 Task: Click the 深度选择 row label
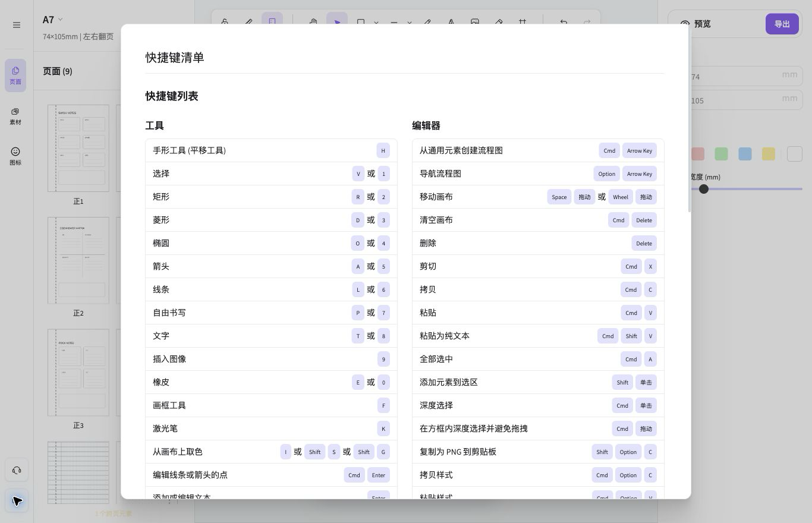pos(436,405)
